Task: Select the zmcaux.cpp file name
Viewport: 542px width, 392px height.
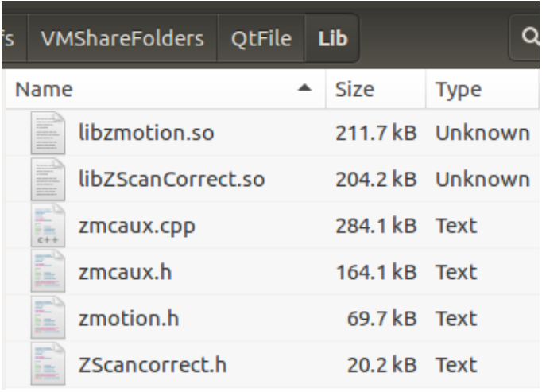Action: pos(137,227)
